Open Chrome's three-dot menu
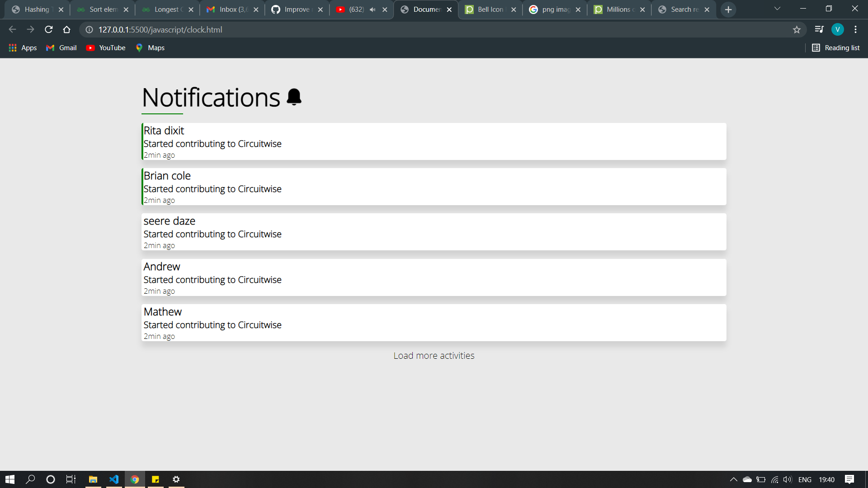This screenshot has width=868, height=488. click(x=855, y=29)
